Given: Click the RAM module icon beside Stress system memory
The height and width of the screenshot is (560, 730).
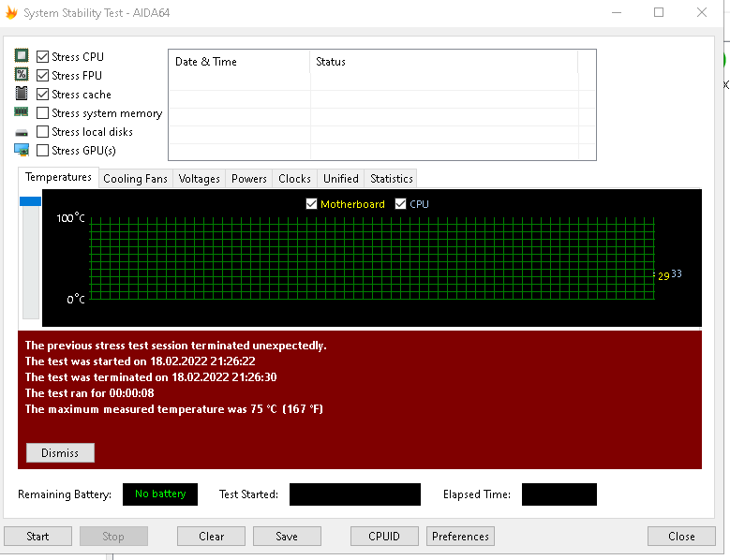Looking at the screenshot, I should pos(22,111).
